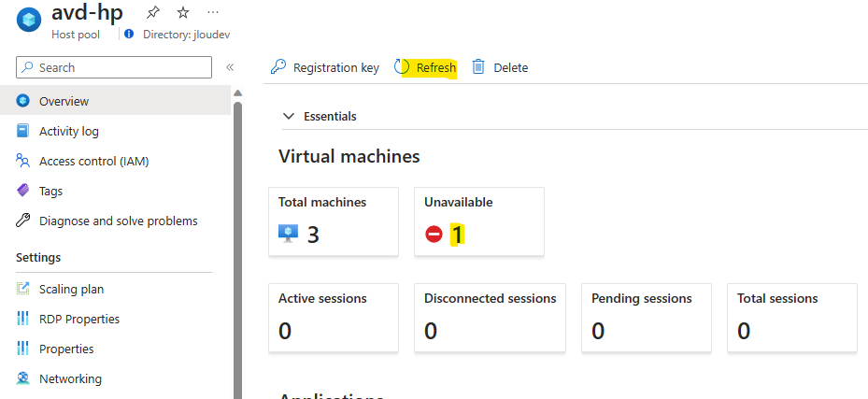The height and width of the screenshot is (399, 868).
Task: Click the RDP Properties bars icon
Action: [x=22, y=319]
